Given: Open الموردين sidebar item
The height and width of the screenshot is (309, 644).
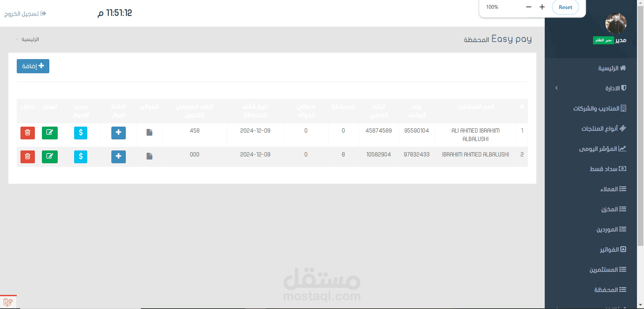Looking at the screenshot, I should click(x=611, y=229).
